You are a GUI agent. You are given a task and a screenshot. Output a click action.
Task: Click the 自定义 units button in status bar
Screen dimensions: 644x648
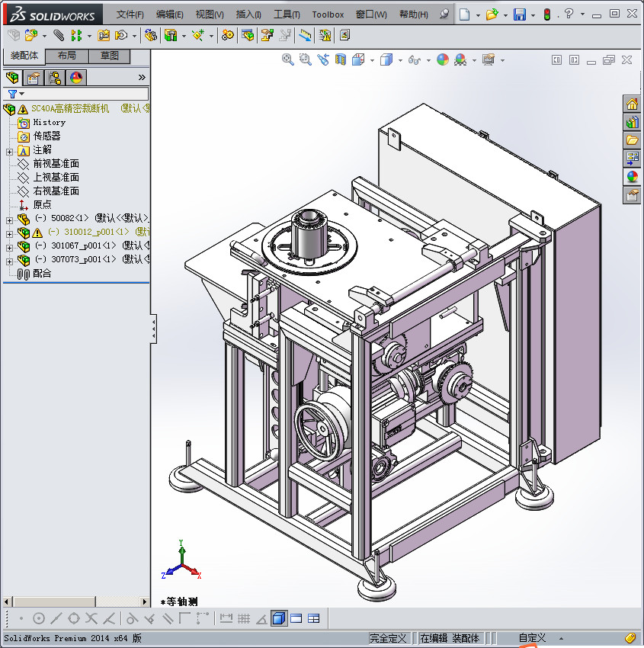[x=532, y=638]
